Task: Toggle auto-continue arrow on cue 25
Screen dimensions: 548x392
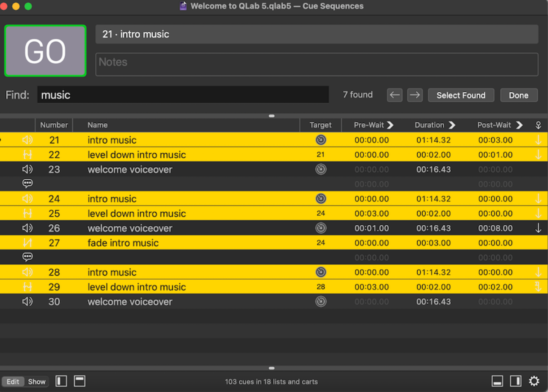Action: (x=538, y=214)
